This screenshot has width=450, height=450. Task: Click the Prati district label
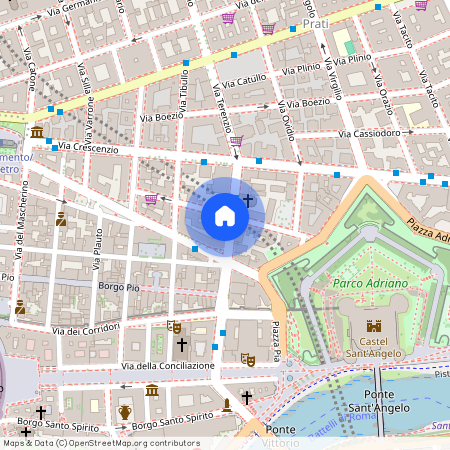pyautogui.click(x=316, y=24)
